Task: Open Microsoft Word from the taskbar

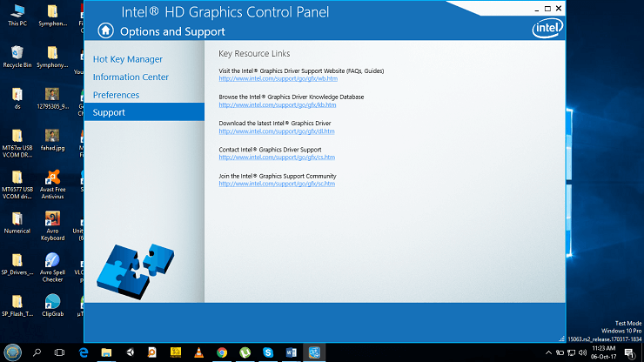Action: click(x=292, y=352)
